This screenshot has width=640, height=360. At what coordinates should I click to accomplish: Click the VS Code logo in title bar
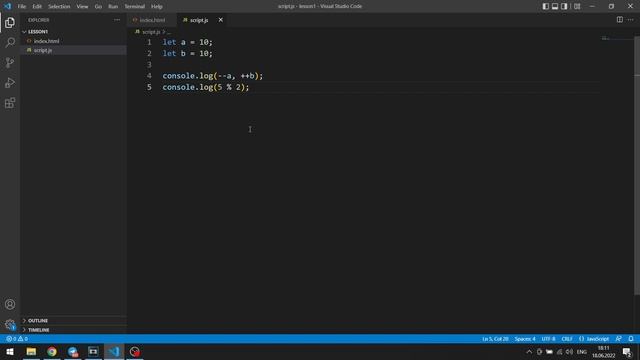(x=7, y=6)
